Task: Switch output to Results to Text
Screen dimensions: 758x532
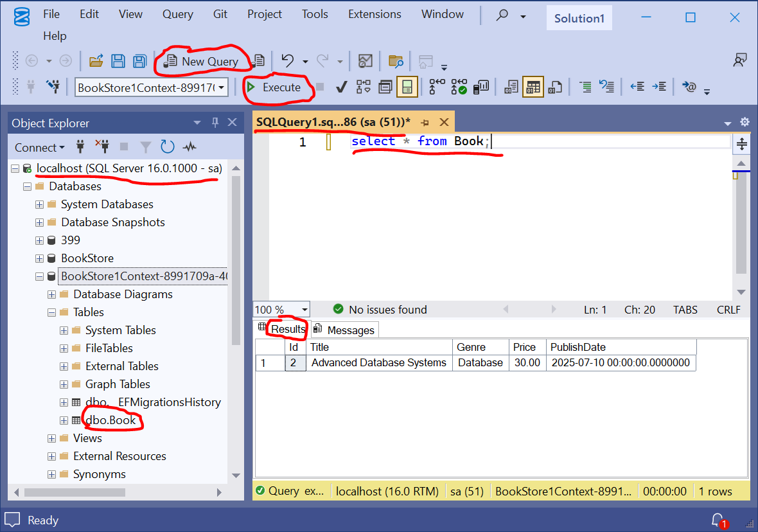Action: [x=511, y=87]
